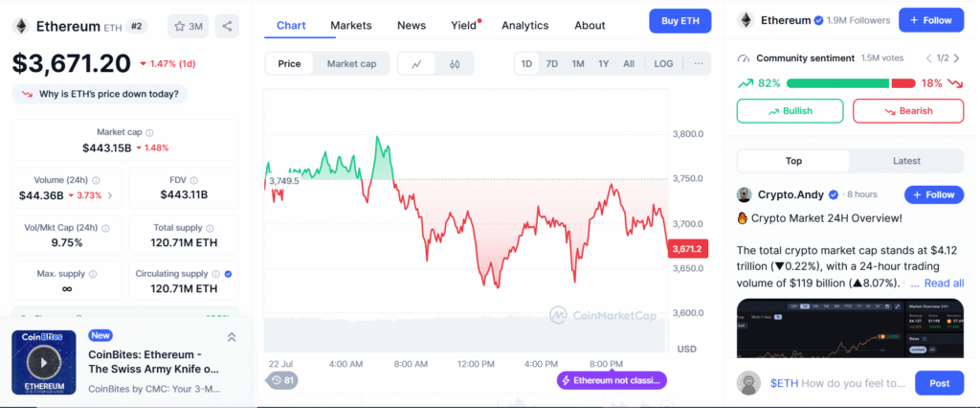
Task: Click the Market cap info icon
Action: 149,132
